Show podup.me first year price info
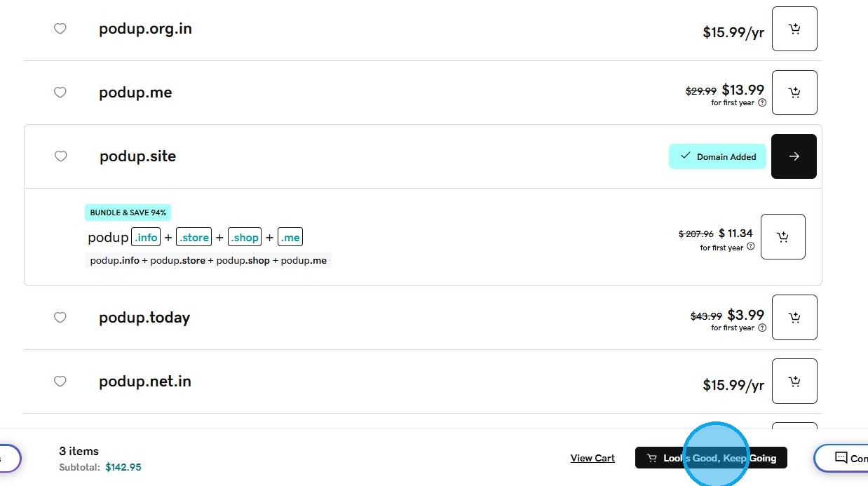This screenshot has height=486, width=868. pos(762,103)
